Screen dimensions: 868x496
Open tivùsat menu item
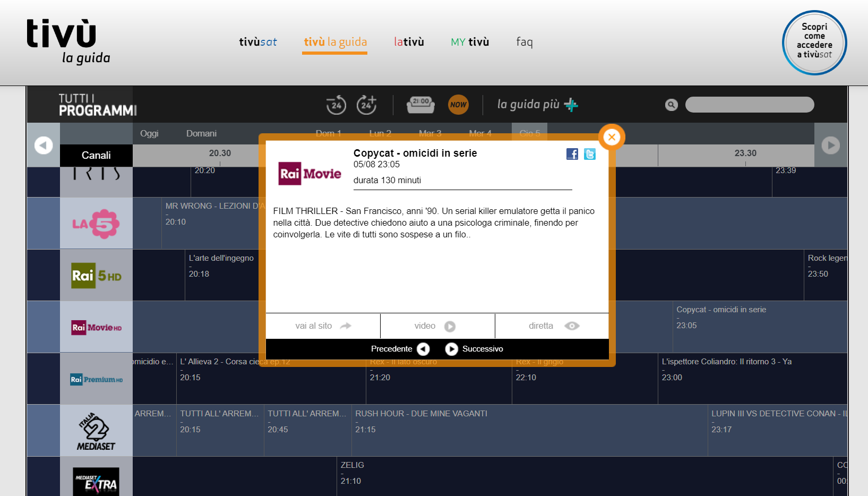258,42
